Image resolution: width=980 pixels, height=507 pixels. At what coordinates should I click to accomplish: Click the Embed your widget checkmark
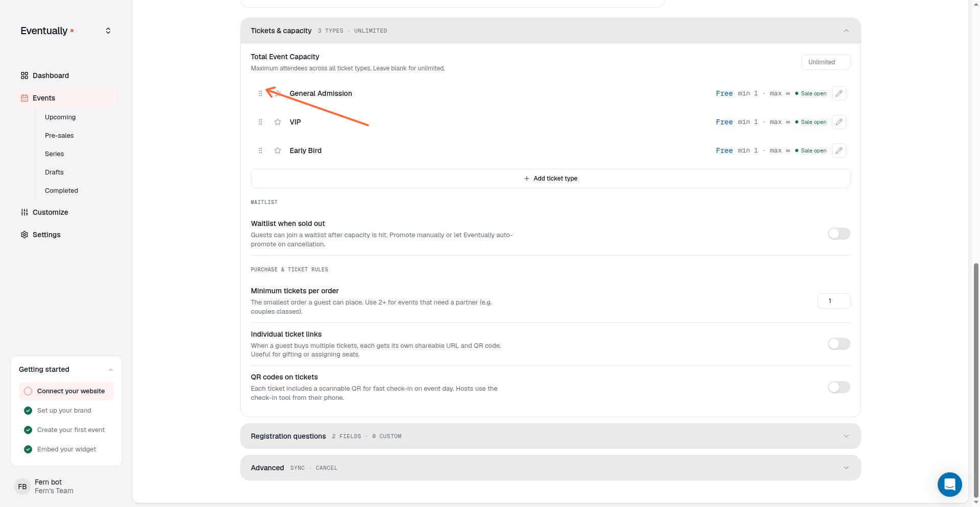coord(28,449)
